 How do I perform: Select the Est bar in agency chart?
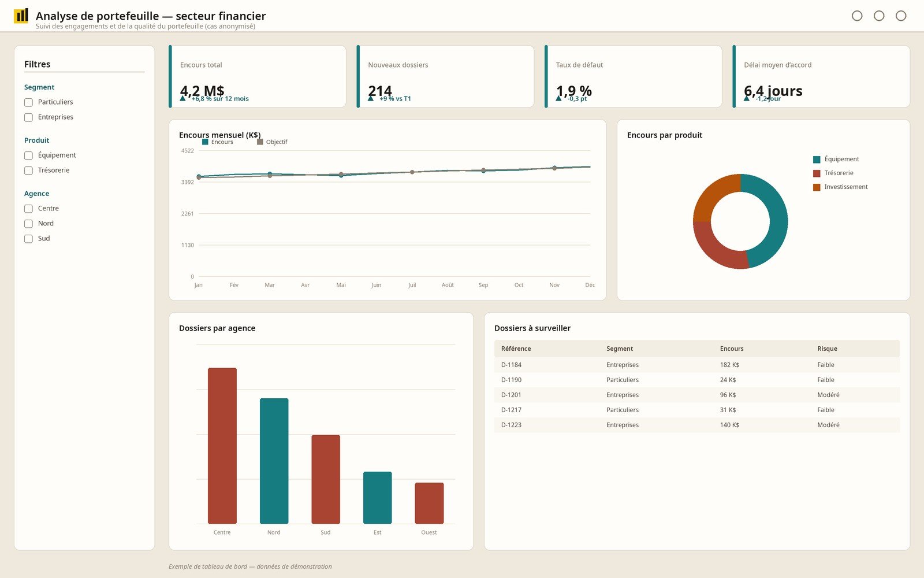[378, 498]
